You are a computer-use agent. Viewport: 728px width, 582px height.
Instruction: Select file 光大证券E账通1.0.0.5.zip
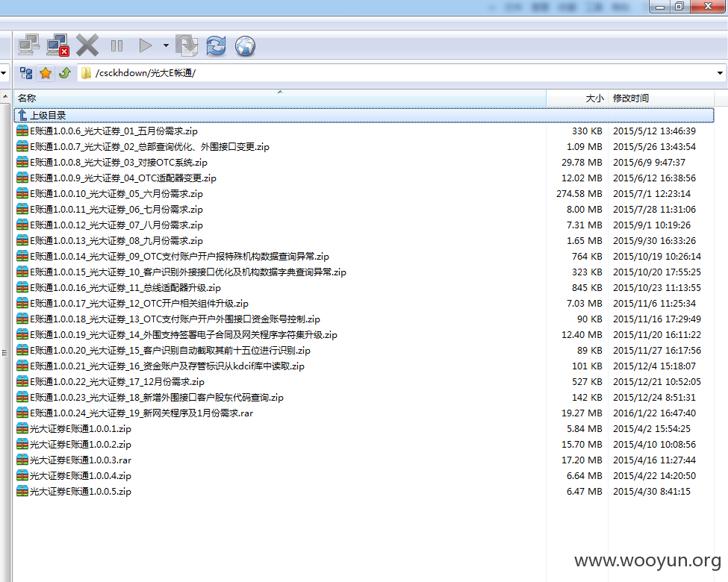pos(74,492)
